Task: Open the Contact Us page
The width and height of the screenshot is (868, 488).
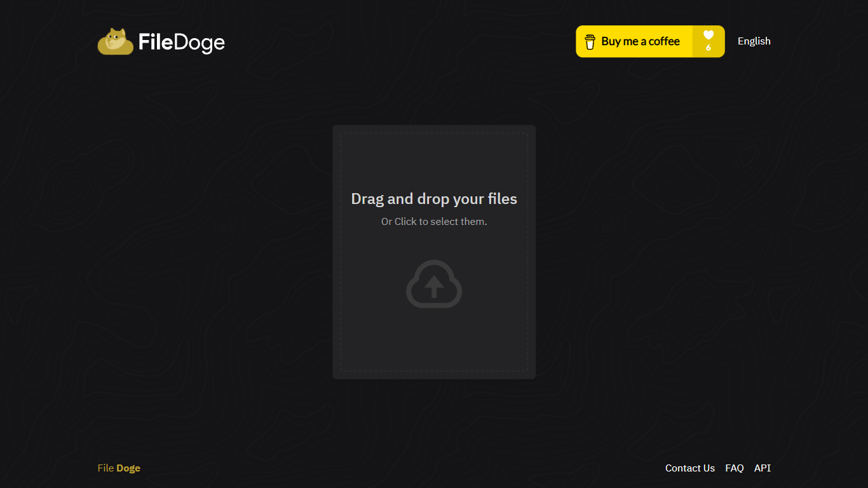Action: pyautogui.click(x=689, y=468)
